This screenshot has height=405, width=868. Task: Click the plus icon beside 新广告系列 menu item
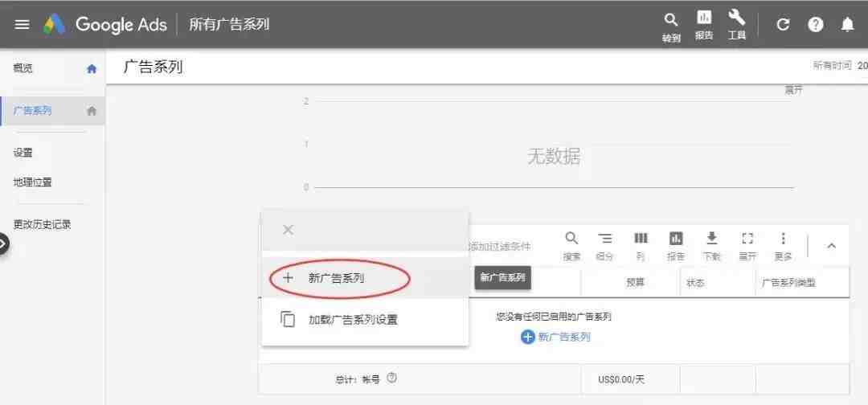tap(287, 278)
